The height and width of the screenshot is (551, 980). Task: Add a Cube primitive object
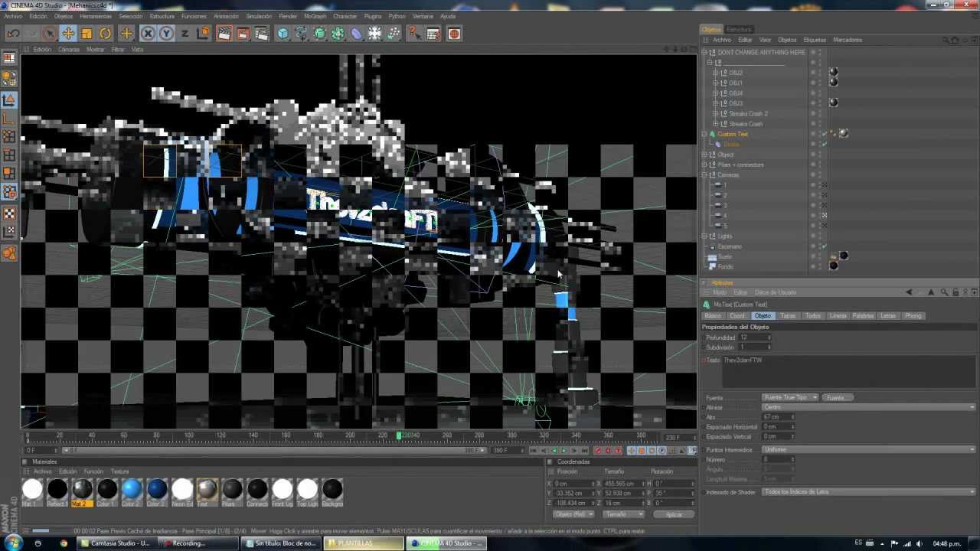pyautogui.click(x=283, y=34)
